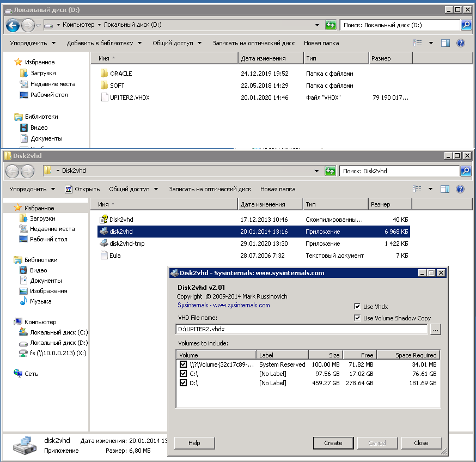Click search magnifier in Disk2vhd window
The image size is (476, 462).
coord(466,171)
